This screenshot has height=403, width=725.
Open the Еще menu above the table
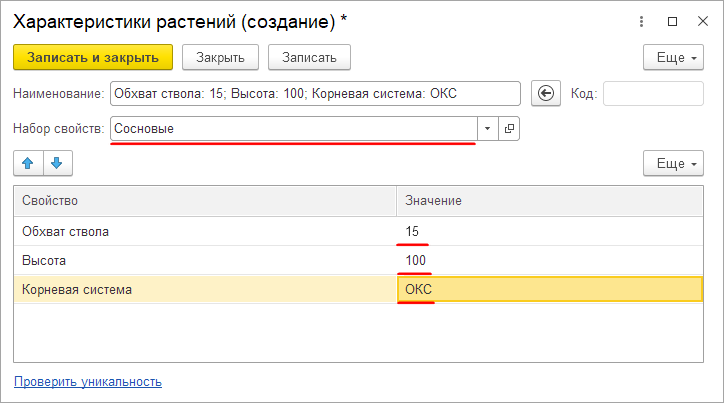click(x=677, y=163)
